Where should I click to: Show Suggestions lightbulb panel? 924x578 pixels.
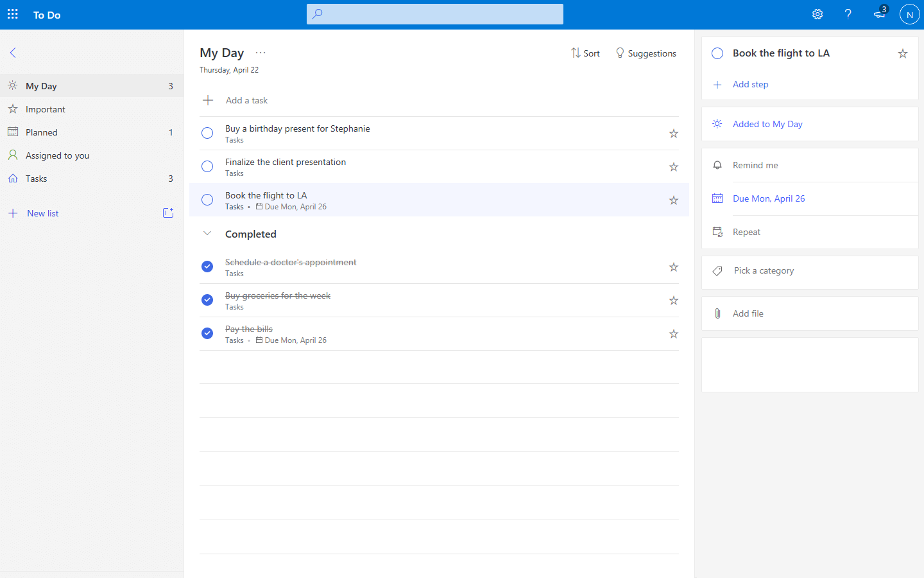coord(646,53)
